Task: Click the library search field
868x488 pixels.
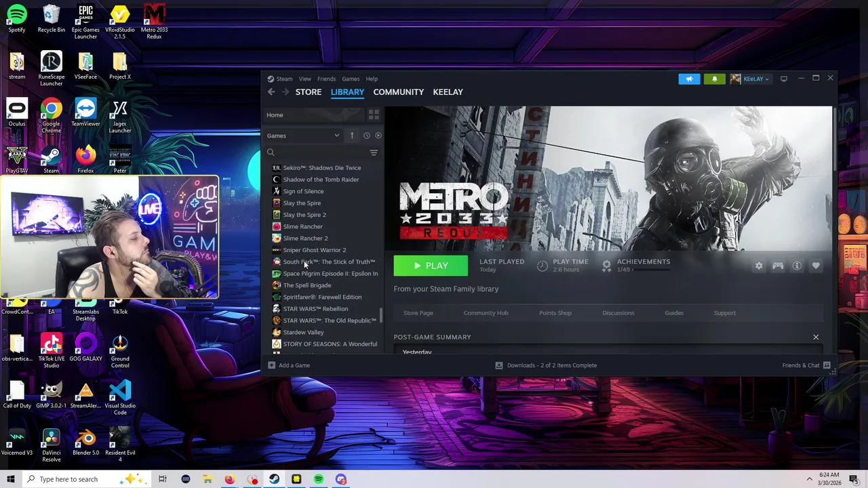Action: [x=315, y=152]
